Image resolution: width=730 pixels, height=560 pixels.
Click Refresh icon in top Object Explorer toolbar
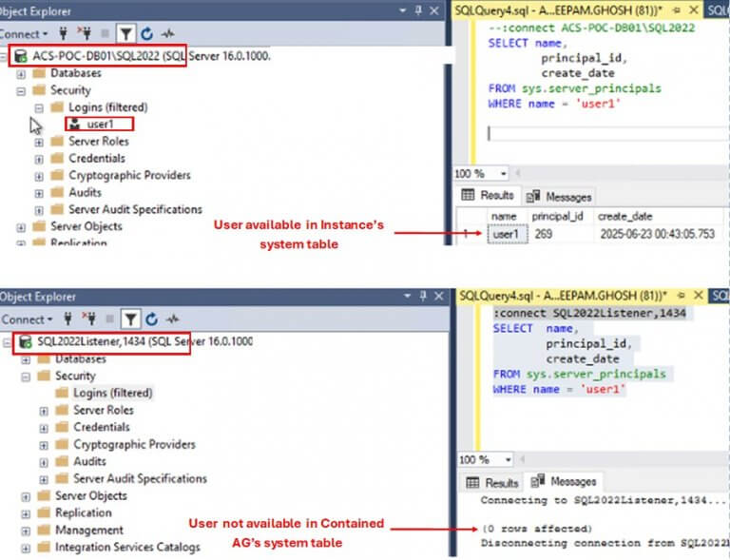click(x=147, y=33)
